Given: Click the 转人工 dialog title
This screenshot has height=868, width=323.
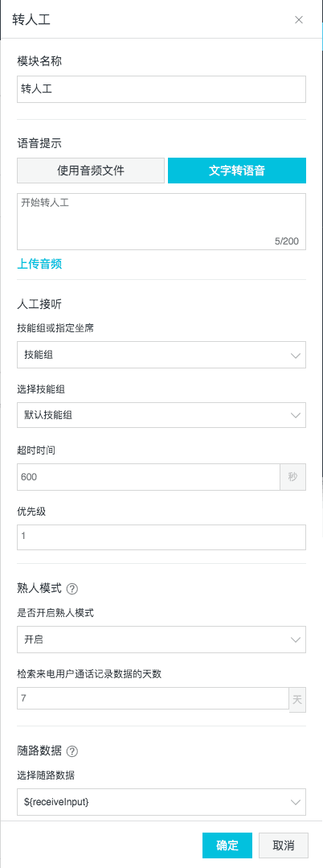Looking at the screenshot, I should 32,20.
